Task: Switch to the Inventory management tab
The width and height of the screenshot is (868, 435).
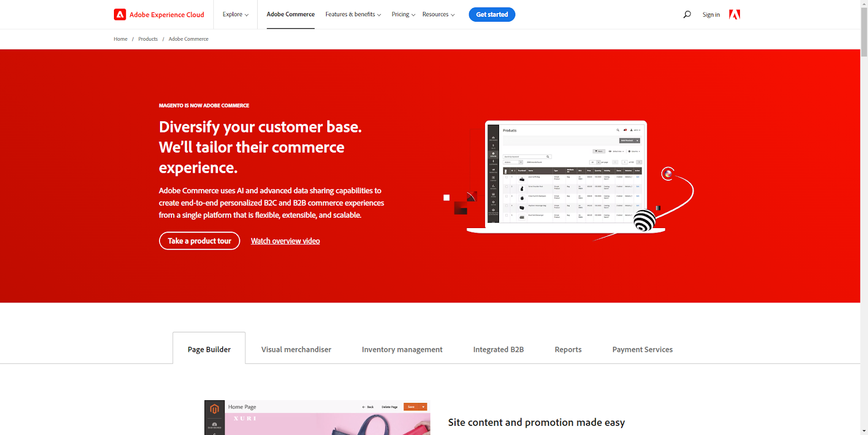Action: [x=402, y=350]
